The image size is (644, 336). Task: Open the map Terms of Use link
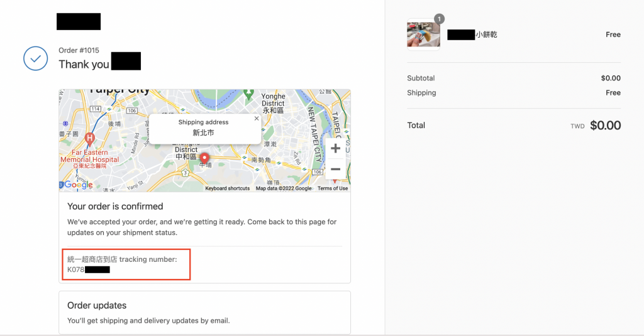[x=332, y=188]
